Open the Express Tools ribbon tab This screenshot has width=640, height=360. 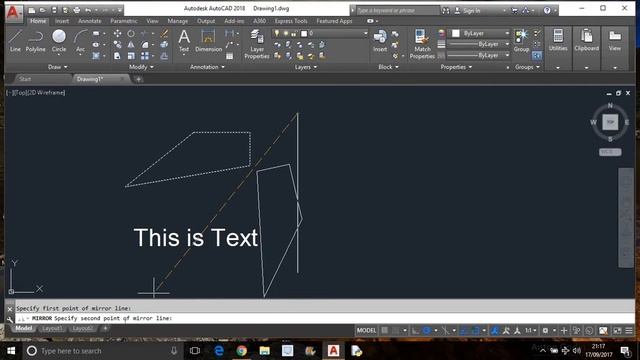point(291,21)
